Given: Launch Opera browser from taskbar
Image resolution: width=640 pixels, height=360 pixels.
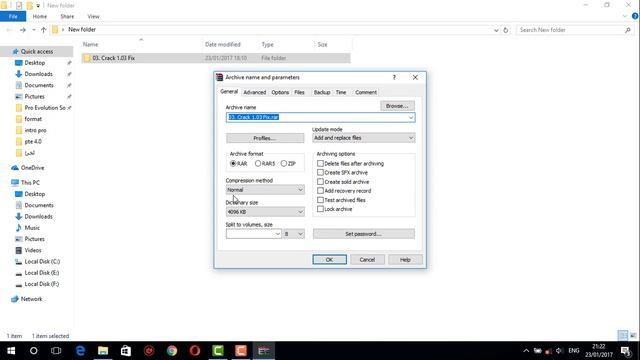Looking at the screenshot, I should coord(195,351).
